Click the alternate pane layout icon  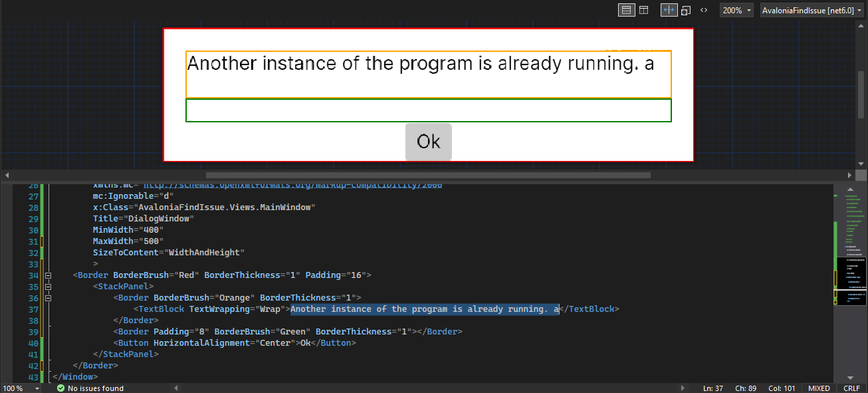[643, 9]
